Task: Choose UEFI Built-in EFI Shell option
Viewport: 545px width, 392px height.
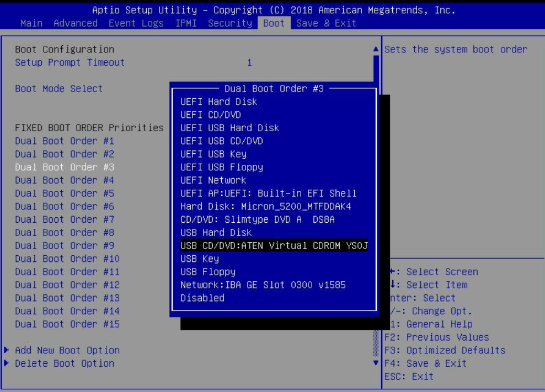Action: (x=268, y=193)
